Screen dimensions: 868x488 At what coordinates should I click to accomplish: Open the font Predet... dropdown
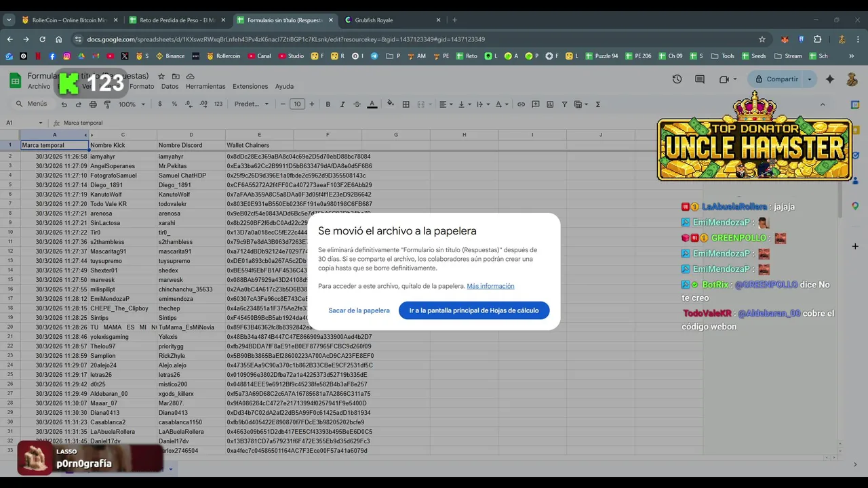tap(251, 104)
